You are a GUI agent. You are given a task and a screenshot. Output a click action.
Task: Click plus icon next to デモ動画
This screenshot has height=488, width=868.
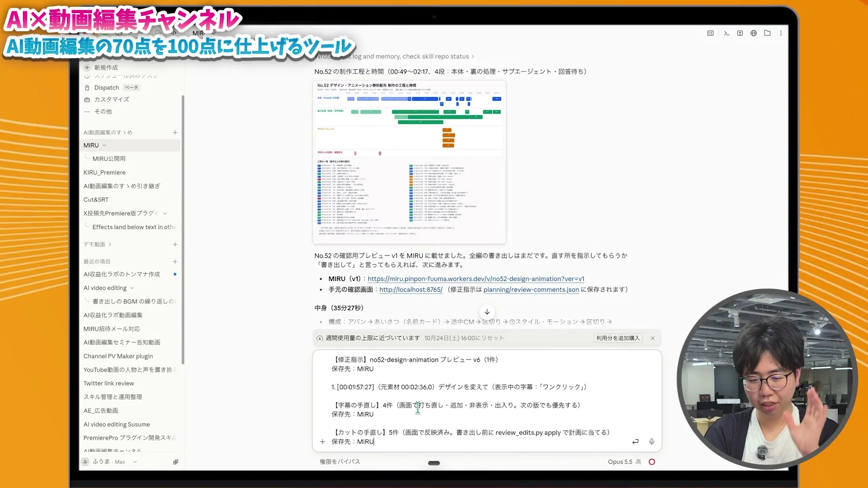pos(175,244)
